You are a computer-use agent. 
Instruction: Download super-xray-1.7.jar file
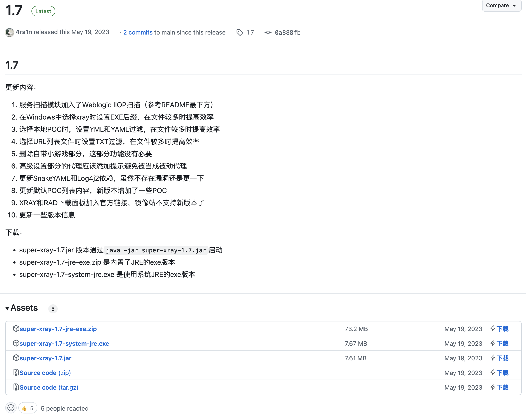[45, 358]
